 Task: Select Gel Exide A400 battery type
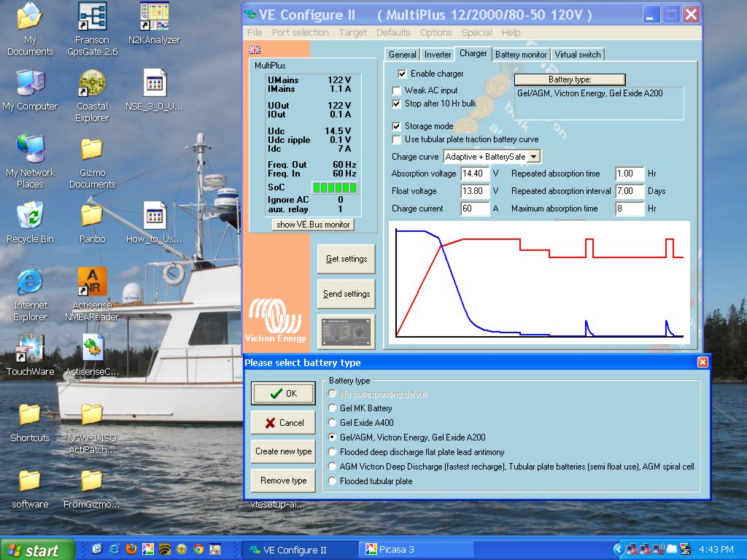point(333,422)
